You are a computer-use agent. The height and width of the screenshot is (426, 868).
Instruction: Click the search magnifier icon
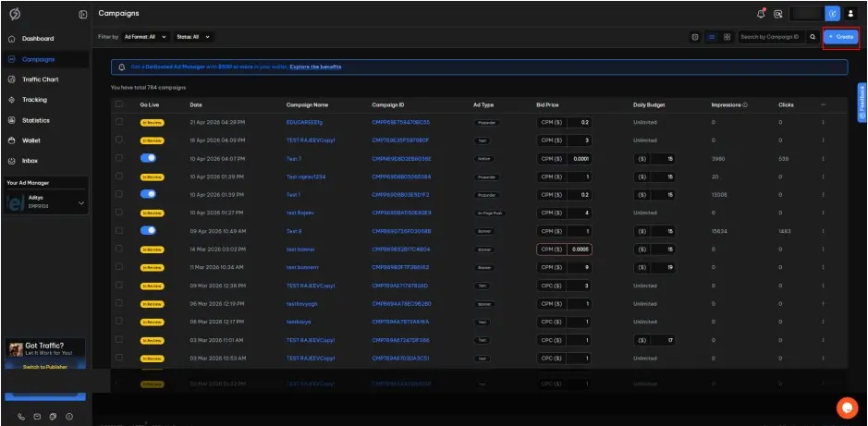(x=813, y=37)
